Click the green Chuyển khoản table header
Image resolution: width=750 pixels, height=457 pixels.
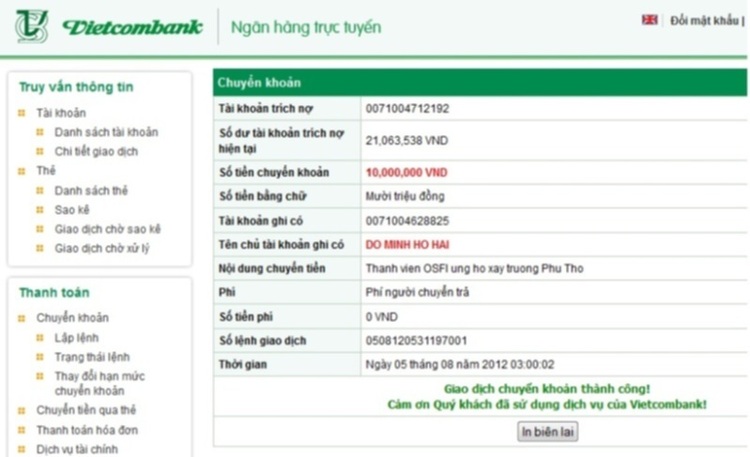click(x=480, y=82)
